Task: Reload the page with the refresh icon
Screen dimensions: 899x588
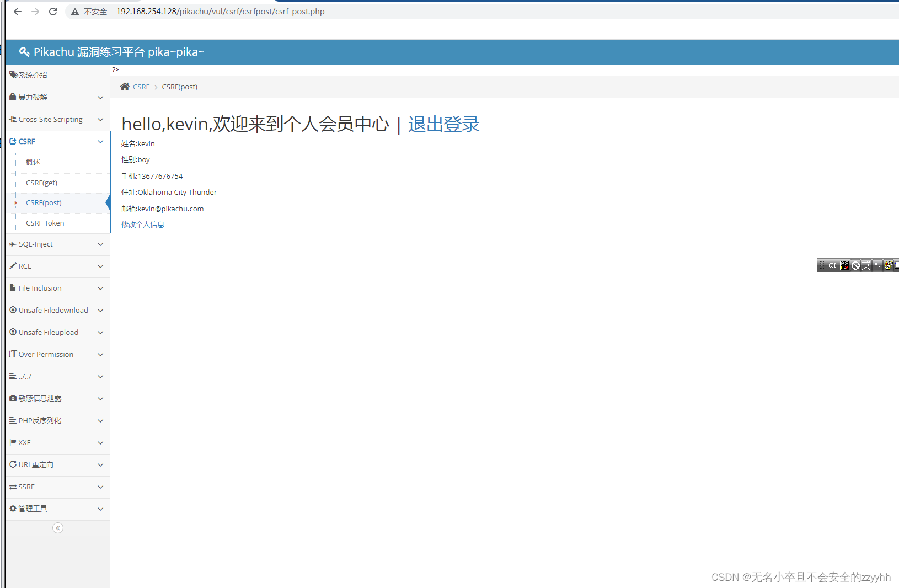Action: [53, 12]
